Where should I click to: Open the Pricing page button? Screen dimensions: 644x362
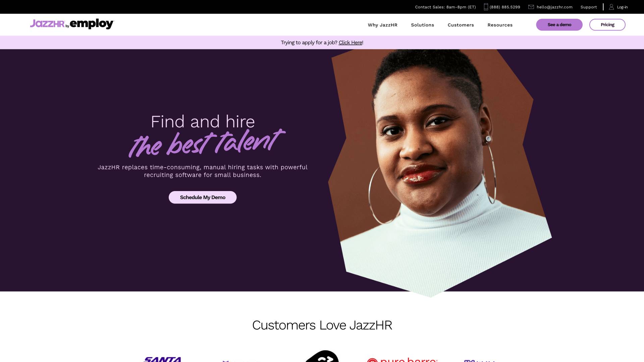607,25
